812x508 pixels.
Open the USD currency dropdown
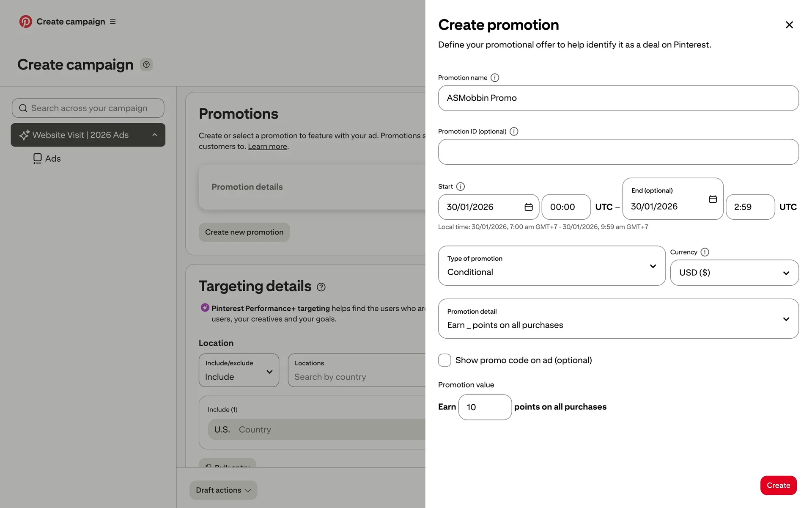pos(734,273)
